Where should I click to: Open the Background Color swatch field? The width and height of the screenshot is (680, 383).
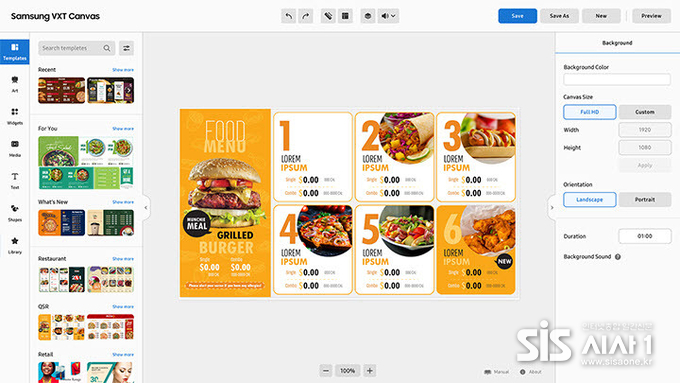click(x=617, y=79)
